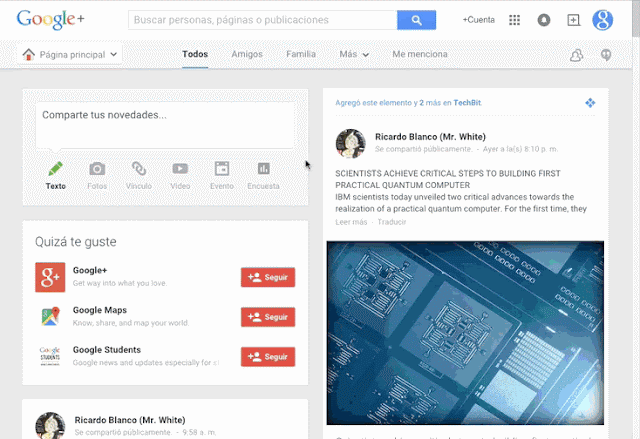Click the Google Students page name
This screenshot has width=640, height=439.
click(107, 350)
